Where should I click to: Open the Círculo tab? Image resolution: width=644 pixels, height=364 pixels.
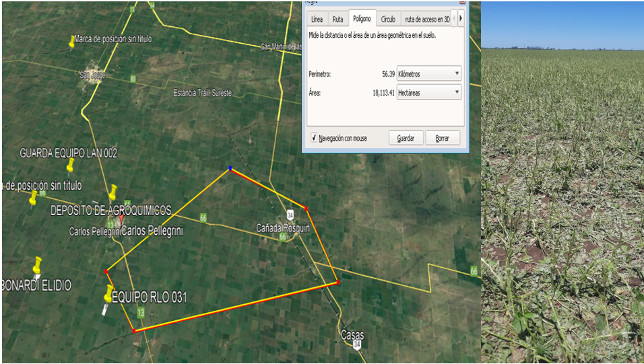click(x=388, y=20)
